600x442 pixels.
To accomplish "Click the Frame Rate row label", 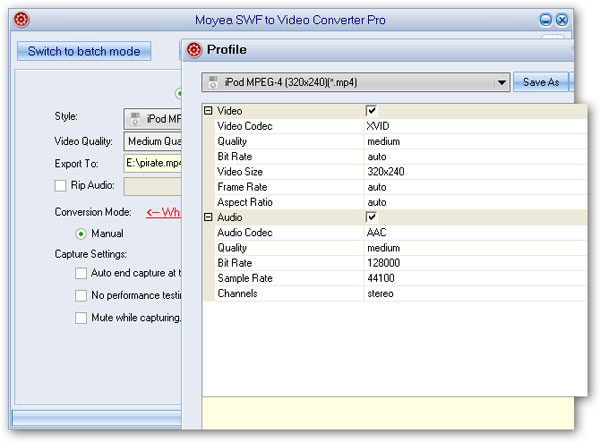I will pos(242,187).
